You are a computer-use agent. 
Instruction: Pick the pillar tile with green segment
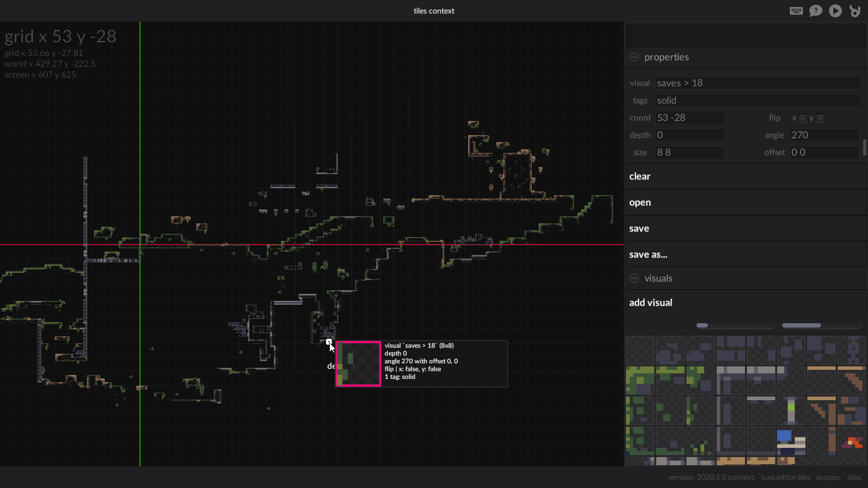[x=791, y=410]
